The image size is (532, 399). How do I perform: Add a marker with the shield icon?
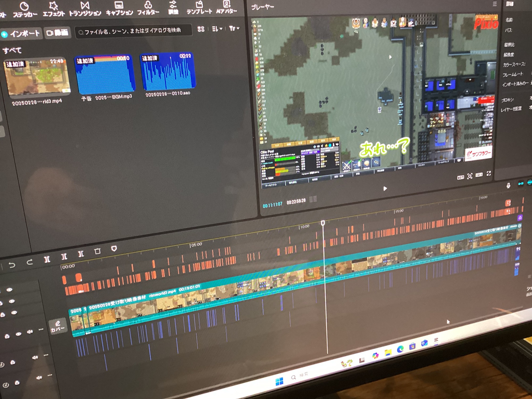point(114,248)
